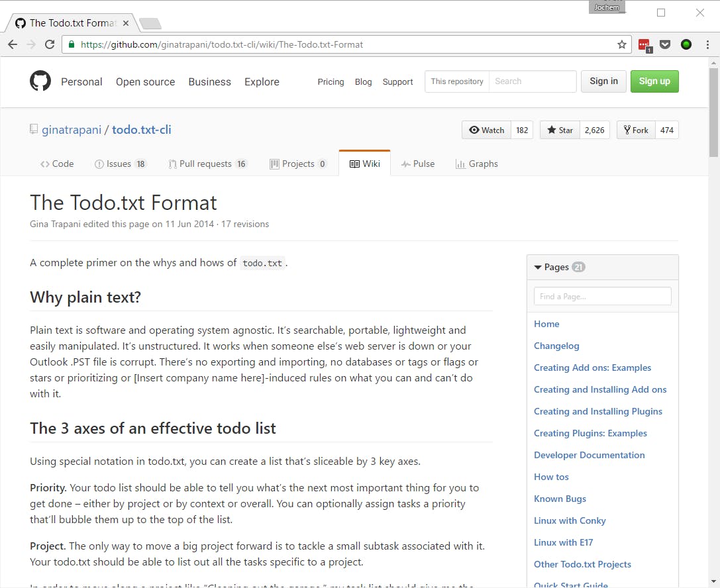Fork the repository

point(636,130)
